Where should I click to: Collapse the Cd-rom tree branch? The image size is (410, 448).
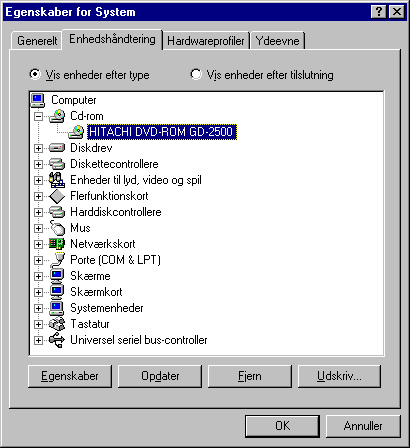[38, 116]
